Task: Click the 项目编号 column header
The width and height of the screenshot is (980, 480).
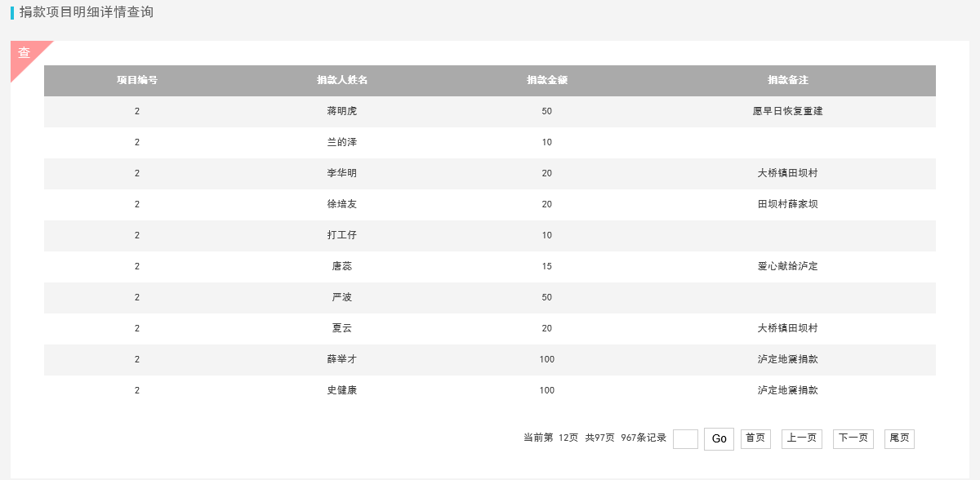Action: [x=137, y=80]
